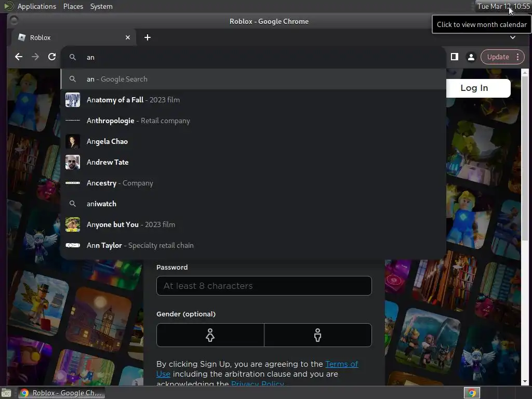Focus the Password input field

tap(264, 286)
